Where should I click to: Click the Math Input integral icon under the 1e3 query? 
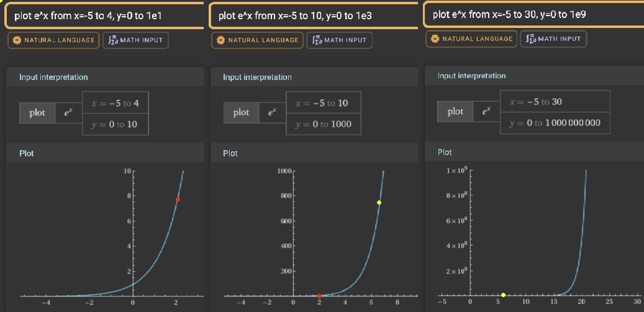317,40
